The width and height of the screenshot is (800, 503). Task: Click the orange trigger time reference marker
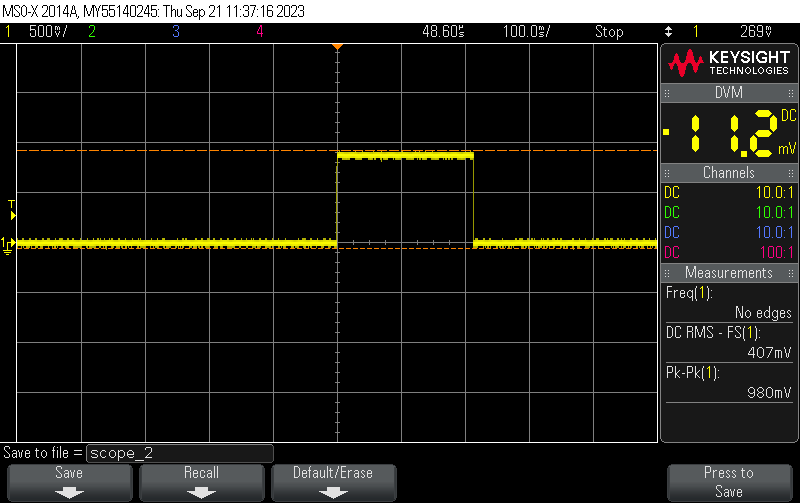click(337, 47)
